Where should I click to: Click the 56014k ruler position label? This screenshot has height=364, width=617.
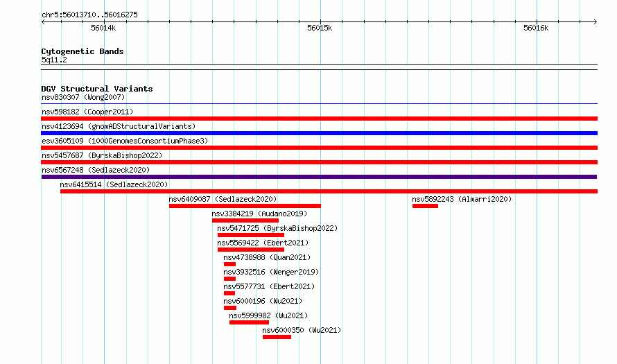point(103,28)
